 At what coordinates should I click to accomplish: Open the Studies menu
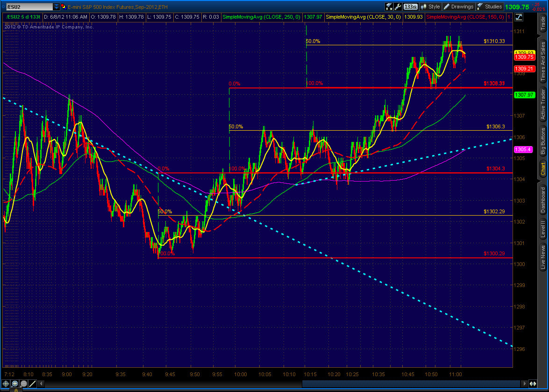[x=490, y=7]
